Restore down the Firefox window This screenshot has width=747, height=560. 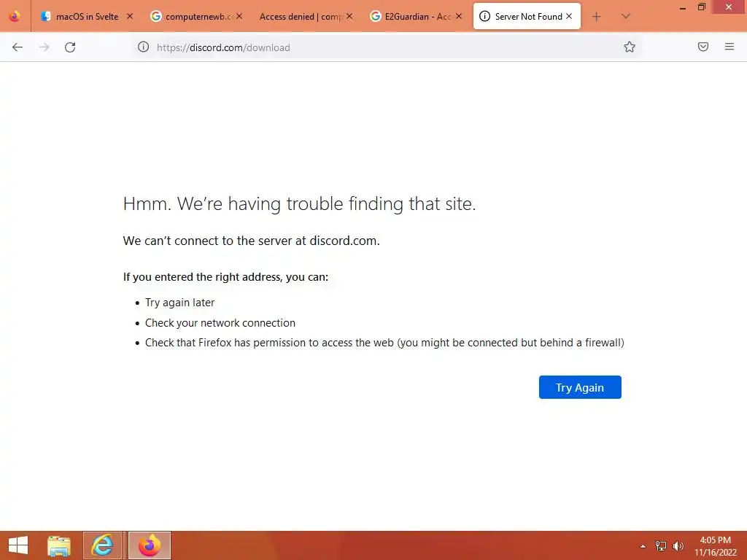click(702, 7)
